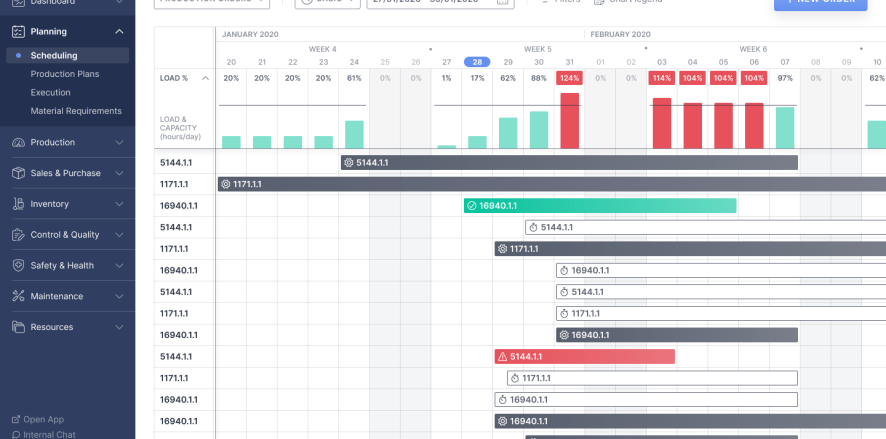Click the Resources folder icon

(x=17, y=327)
